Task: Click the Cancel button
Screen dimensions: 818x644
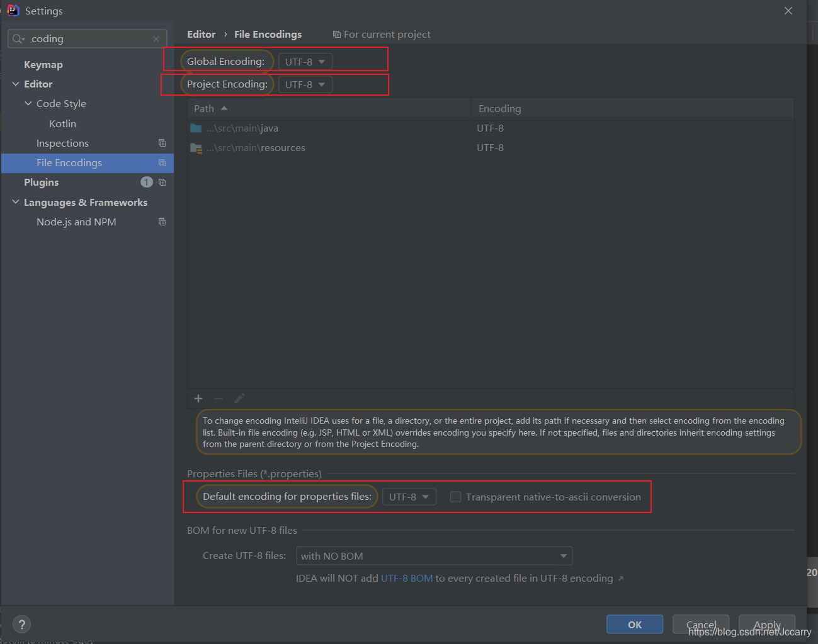Action: click(701, 624)
